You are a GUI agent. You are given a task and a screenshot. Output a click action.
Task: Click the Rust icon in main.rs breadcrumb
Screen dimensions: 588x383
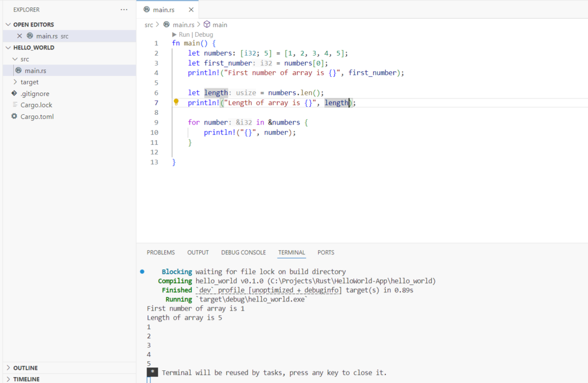pyautogui.click(x=167, y=24)
